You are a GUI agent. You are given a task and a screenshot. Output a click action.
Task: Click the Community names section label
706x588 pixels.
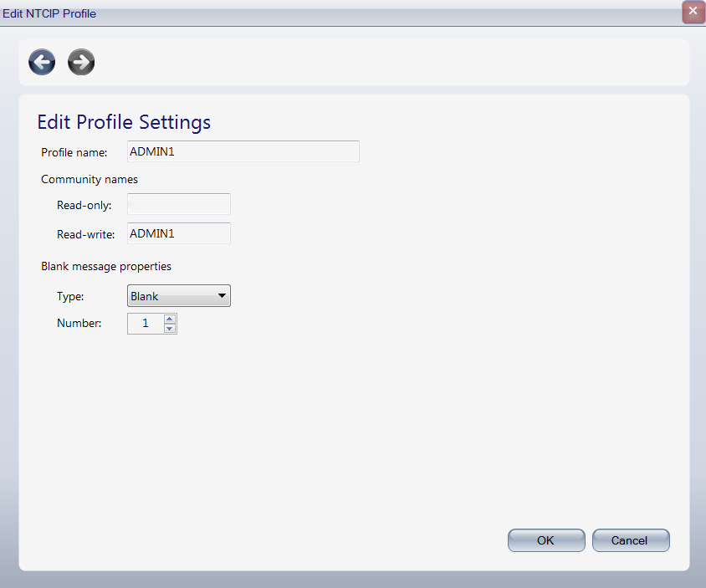click(x=89, y=179)
